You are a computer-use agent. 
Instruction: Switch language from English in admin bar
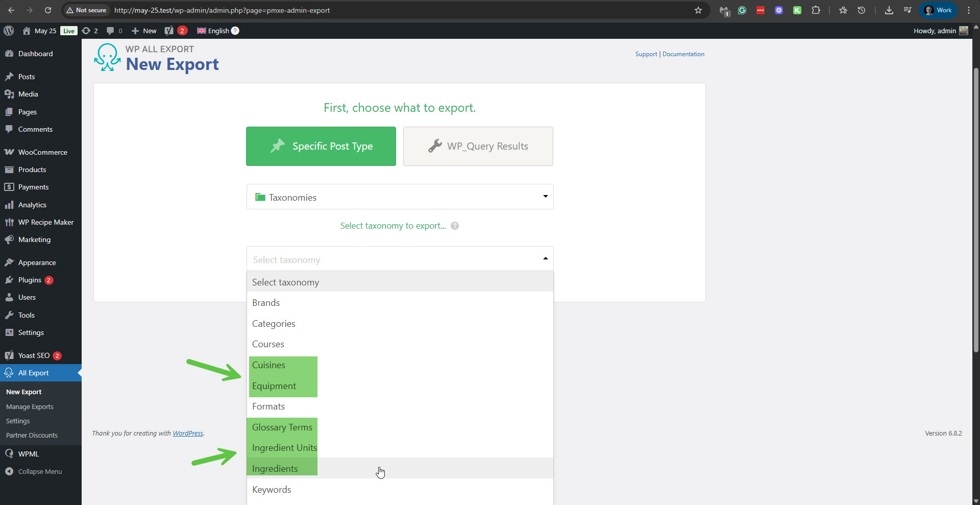[x=213, y=31]
